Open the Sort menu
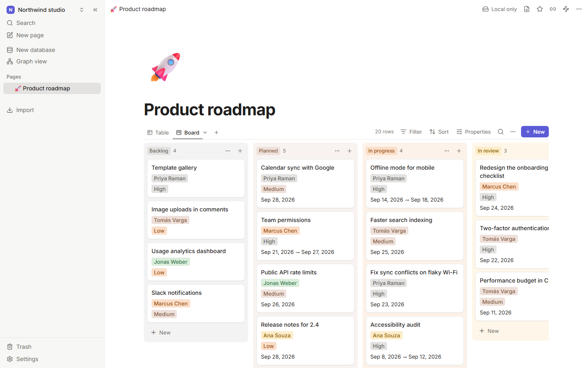 [439, 132]
